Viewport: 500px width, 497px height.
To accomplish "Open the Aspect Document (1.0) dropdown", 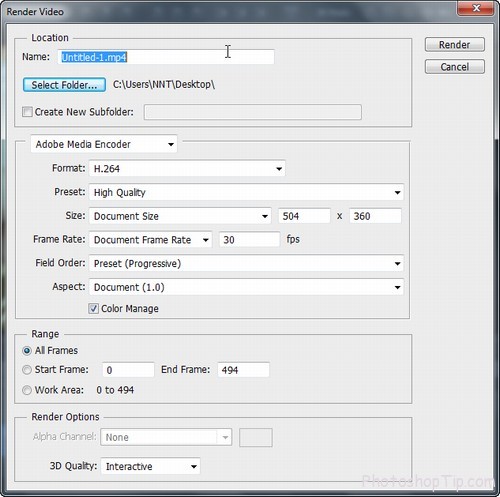I will click(x=246, y=287).
